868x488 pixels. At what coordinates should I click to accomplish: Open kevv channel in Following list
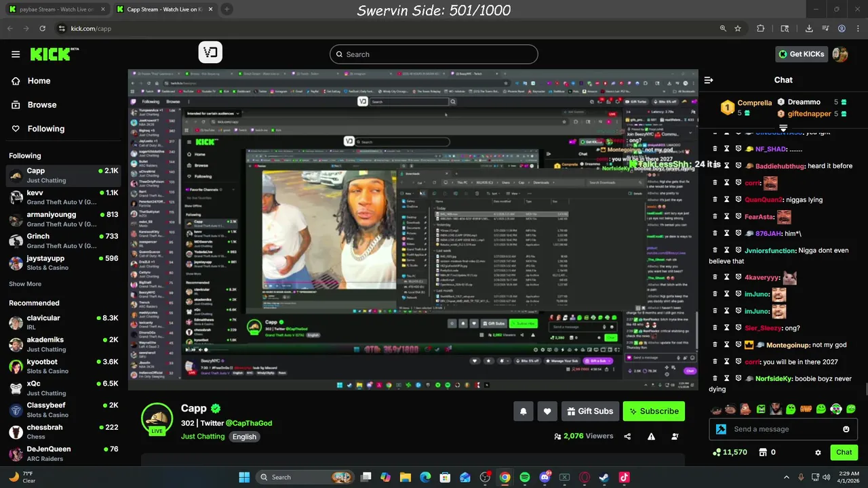63,197
